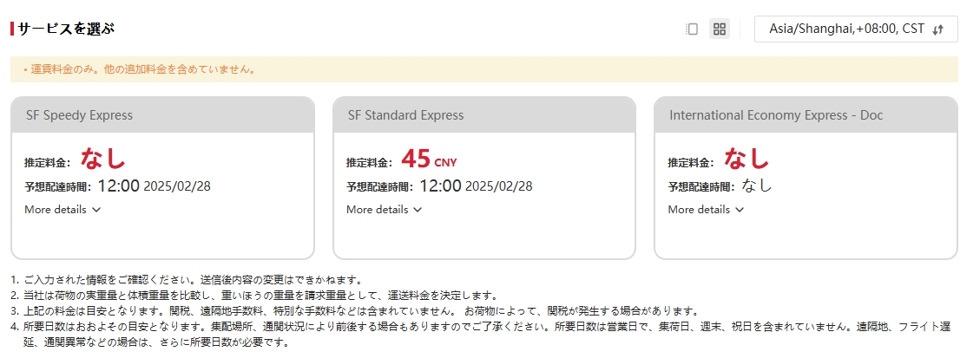Image resolution: width=980 pixels, height=358 pixels.
Task: Expand More details for SF Standard Express
Action: pos(385,209)
